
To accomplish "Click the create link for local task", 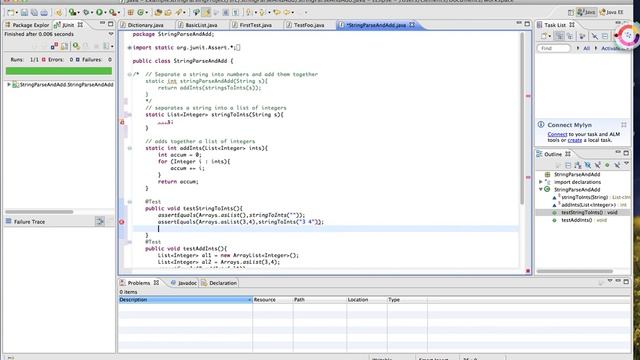I will pos(575,140).
